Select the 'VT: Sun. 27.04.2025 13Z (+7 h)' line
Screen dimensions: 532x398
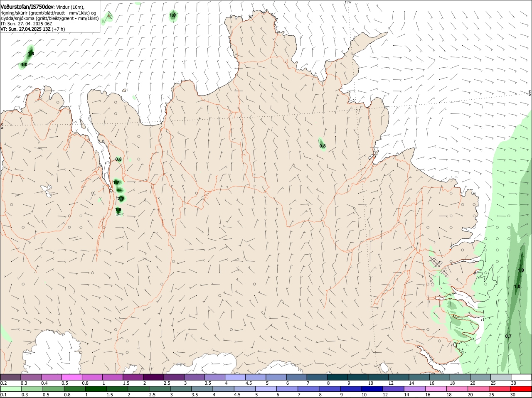coord(32,29)
